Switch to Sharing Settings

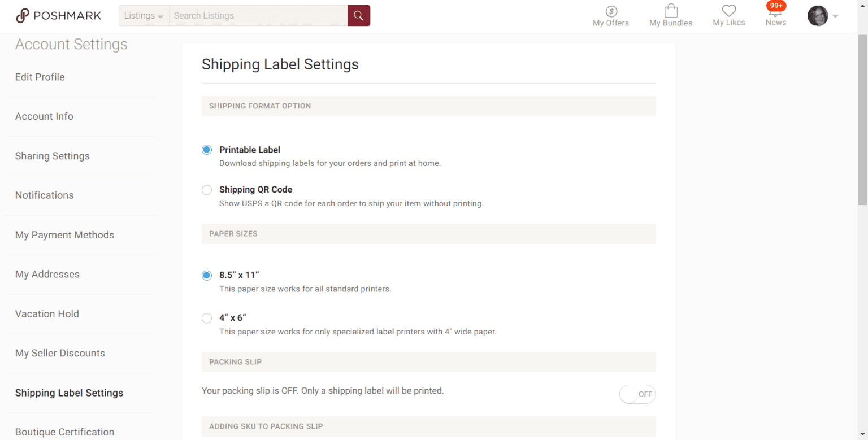click(x=52, y=156)
